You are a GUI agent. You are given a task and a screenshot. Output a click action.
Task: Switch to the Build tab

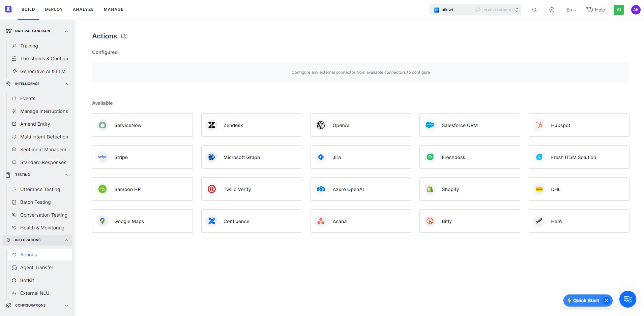click(28, 9)
